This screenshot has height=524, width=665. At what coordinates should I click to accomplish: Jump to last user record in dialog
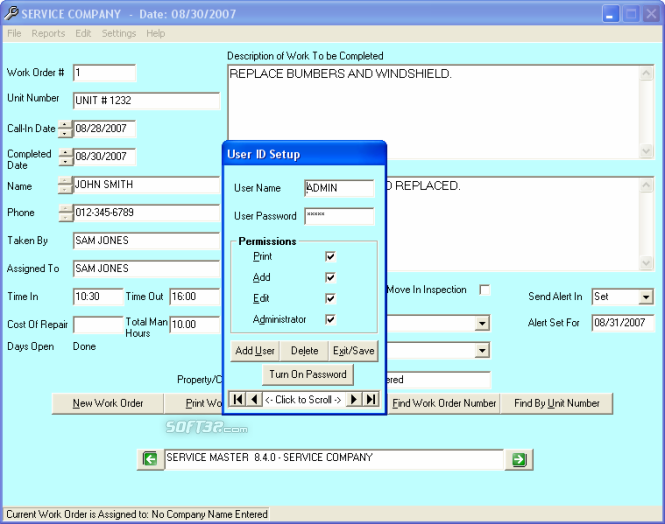tap(371, 399)
